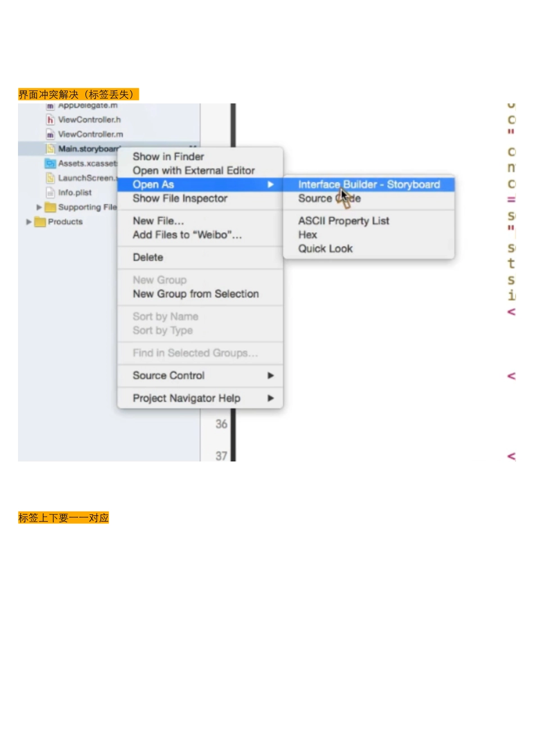
Task: Click the Info.plist file icon
Action: tap(50, 193)
